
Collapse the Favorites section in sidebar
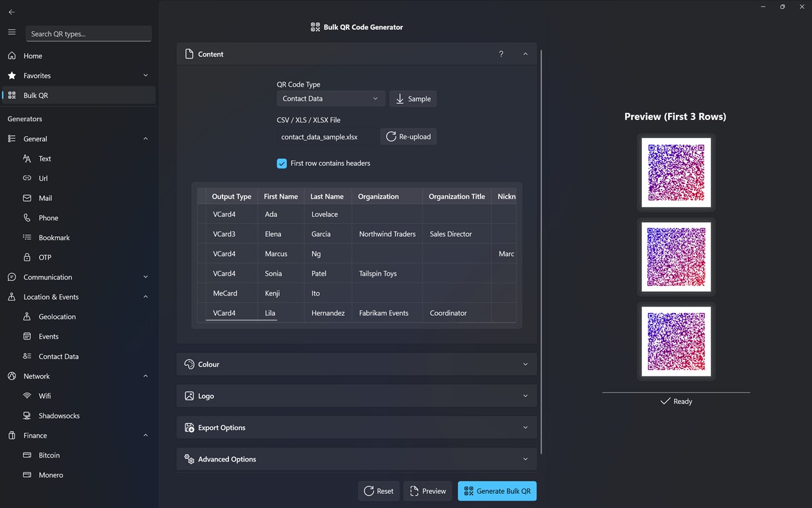point(145,75)
